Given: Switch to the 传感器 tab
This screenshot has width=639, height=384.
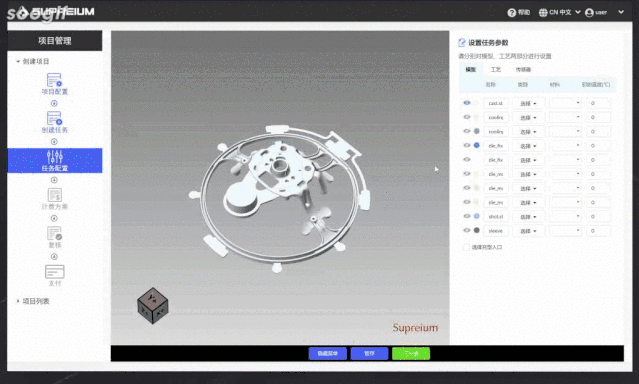Looking at the screenshot, I should click(523, 70).
